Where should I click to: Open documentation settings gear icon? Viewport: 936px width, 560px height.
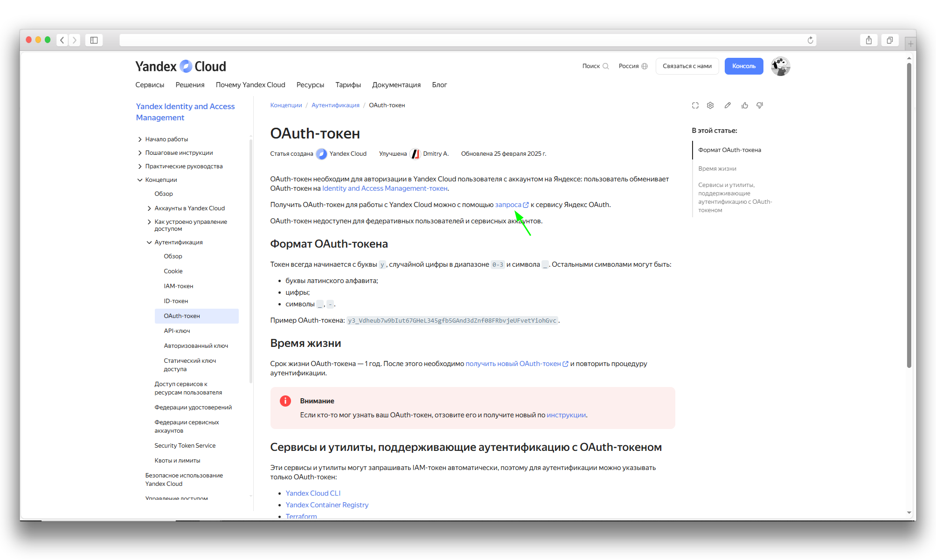click(x=710, y=105)
